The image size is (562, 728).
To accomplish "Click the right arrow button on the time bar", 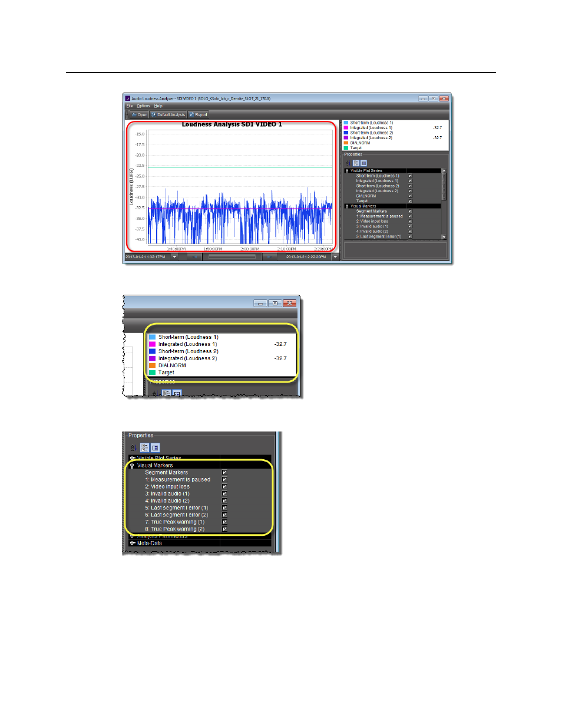I will [x=269, y=257].
